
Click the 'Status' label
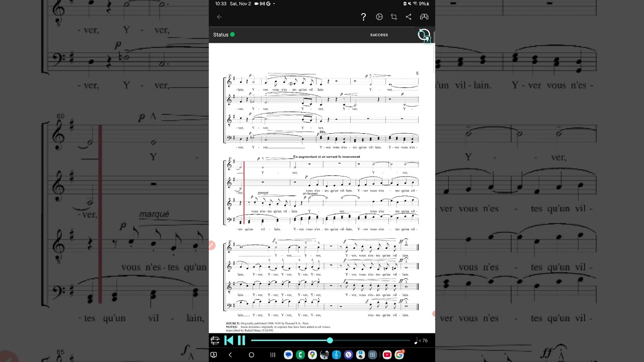221,35
